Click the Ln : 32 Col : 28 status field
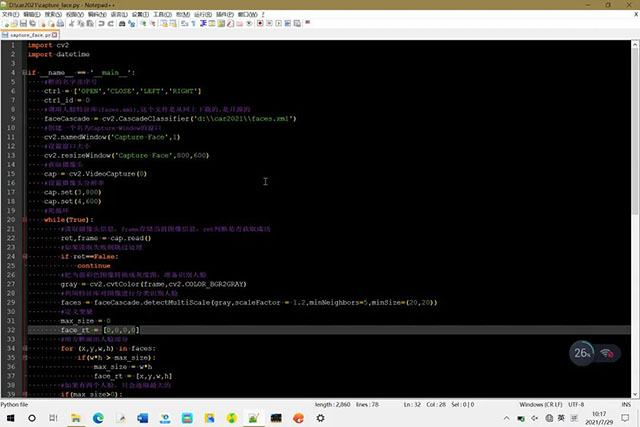The height and width of the screenshot is (427, 640). click(x=424, y=405)
